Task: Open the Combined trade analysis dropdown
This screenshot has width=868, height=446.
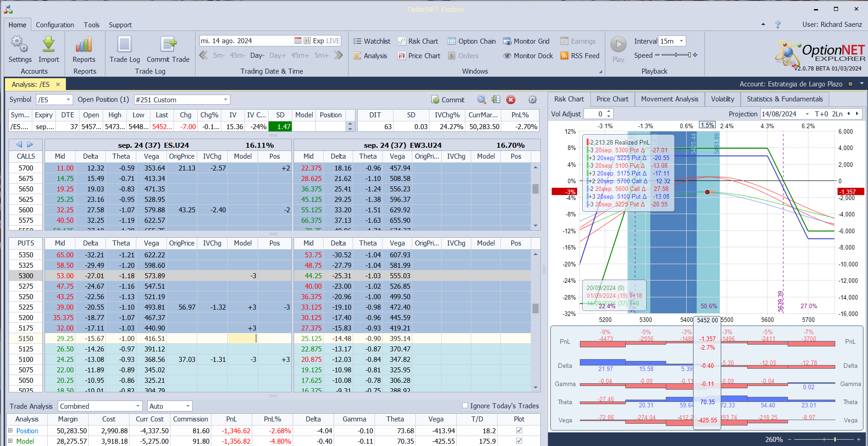Action: (x=138, y=406)
